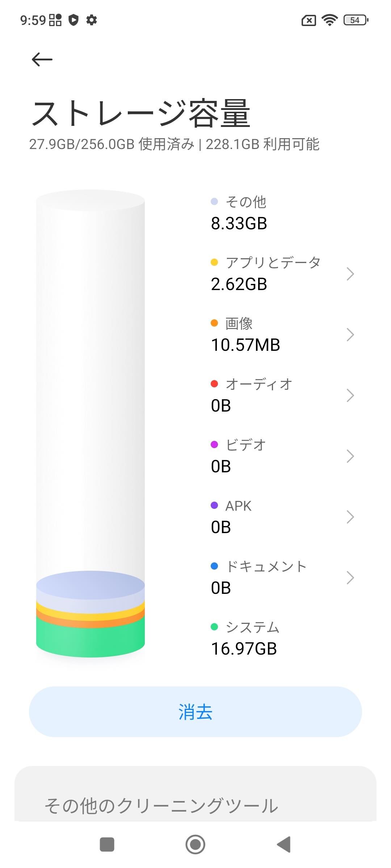Screen dimensions: 391x868
Task: Tap the green システム color dot
Action: pos(214,627)
